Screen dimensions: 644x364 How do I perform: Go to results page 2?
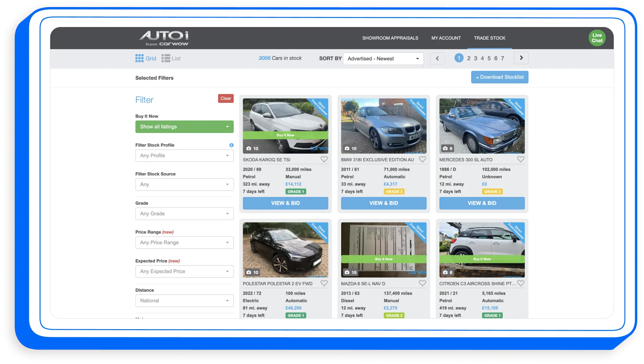(x=469, y=58)
